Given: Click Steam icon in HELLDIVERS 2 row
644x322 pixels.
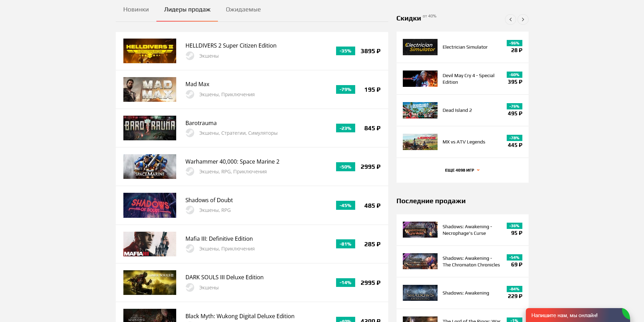Looking at the screenshot, I should point(190,56).
